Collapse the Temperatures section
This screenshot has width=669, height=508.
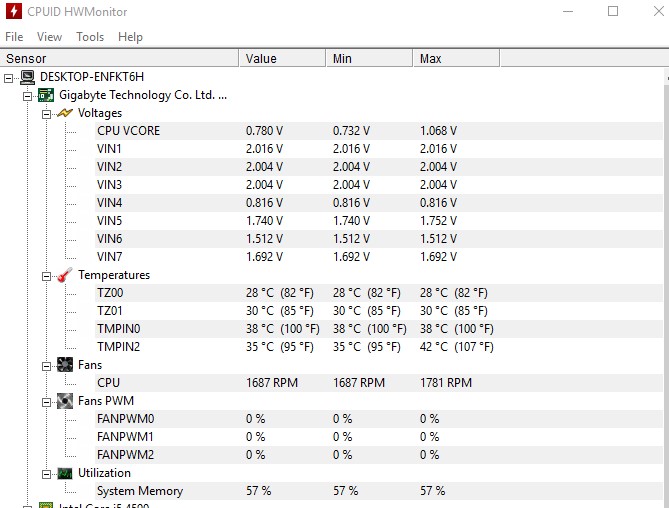tap(46, 276)
